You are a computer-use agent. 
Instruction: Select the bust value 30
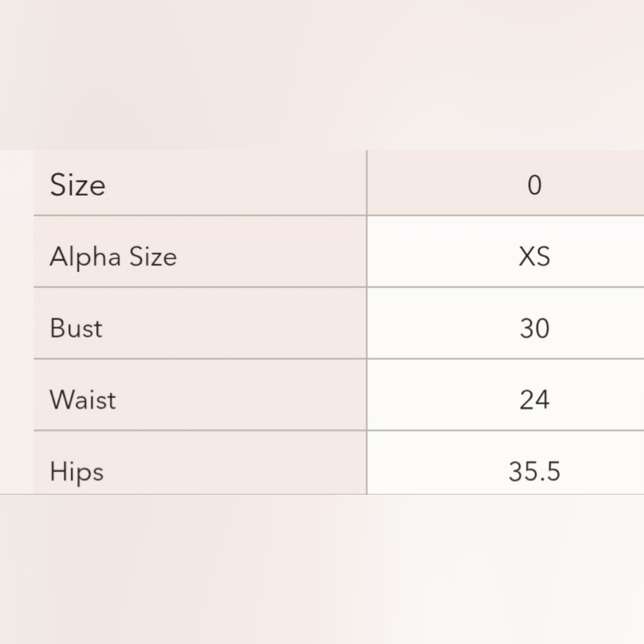535,328
